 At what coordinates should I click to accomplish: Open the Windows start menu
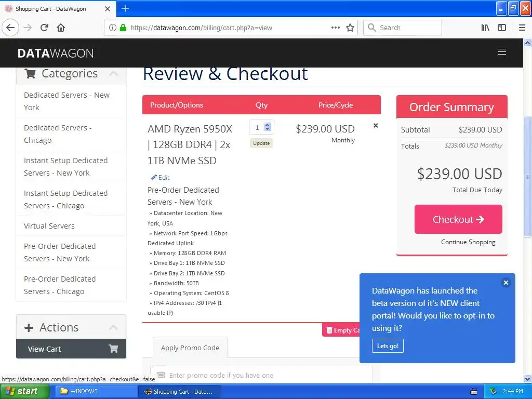(x=25, y=391)
